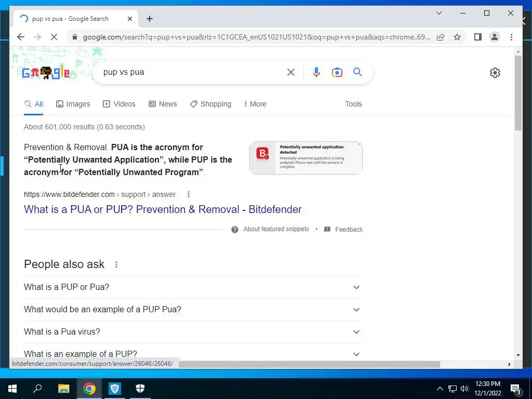Expand 'What would be an example of a PUP Pua?'
The height and width of the screenshot is (399, 532).
click(193, 310)
